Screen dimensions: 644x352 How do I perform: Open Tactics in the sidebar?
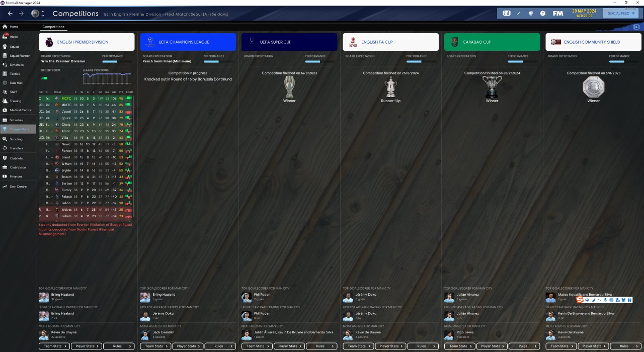[x=18, y=74]
